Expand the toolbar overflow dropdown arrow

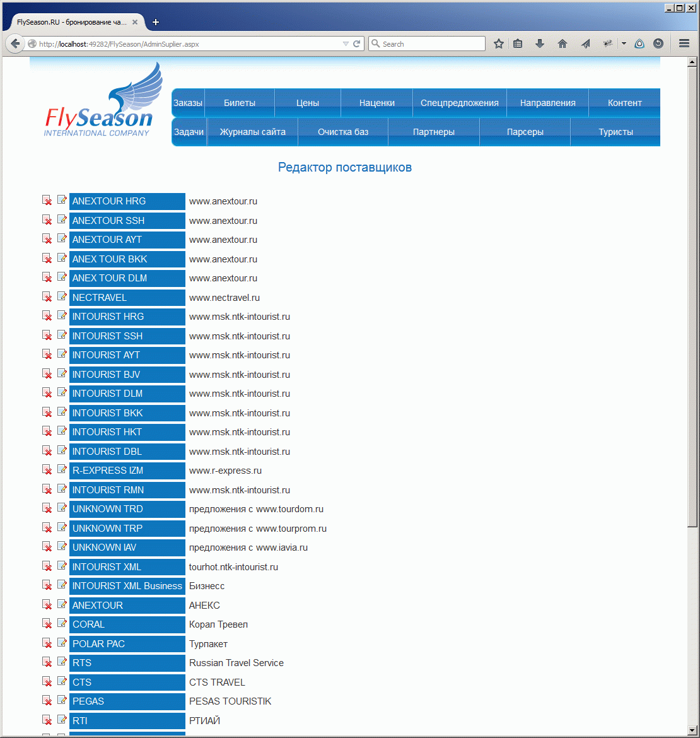coord(624,44)
